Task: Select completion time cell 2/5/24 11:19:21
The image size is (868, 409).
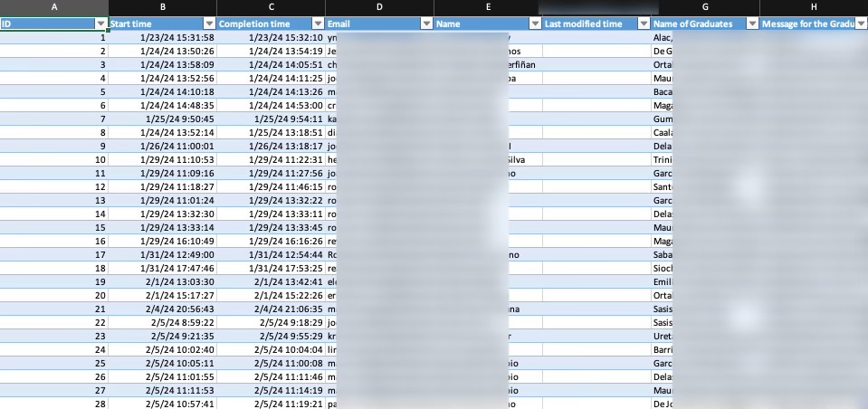Action: click(x=271, y=404)
